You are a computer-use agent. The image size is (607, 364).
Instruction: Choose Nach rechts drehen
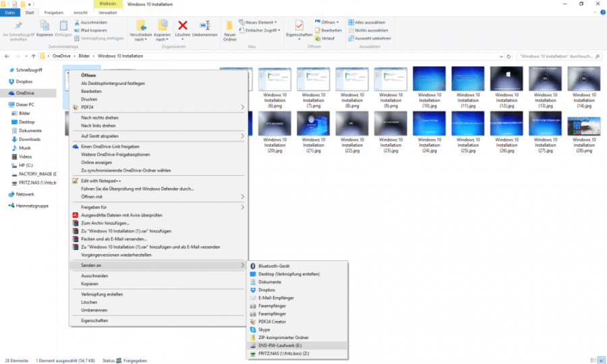coord(158,117)
